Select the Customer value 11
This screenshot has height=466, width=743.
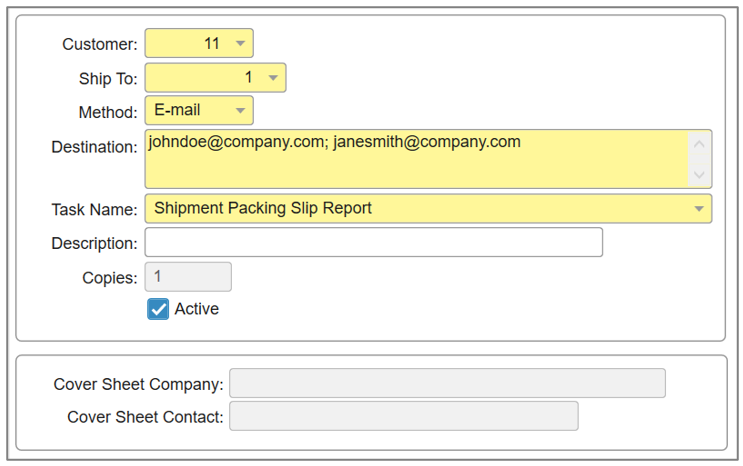(211, 44)
